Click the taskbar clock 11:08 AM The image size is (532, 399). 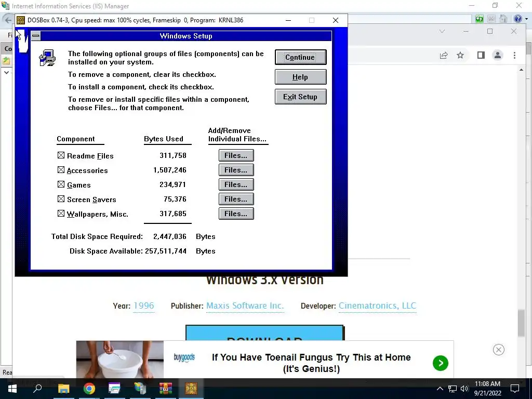coord(487,384)
